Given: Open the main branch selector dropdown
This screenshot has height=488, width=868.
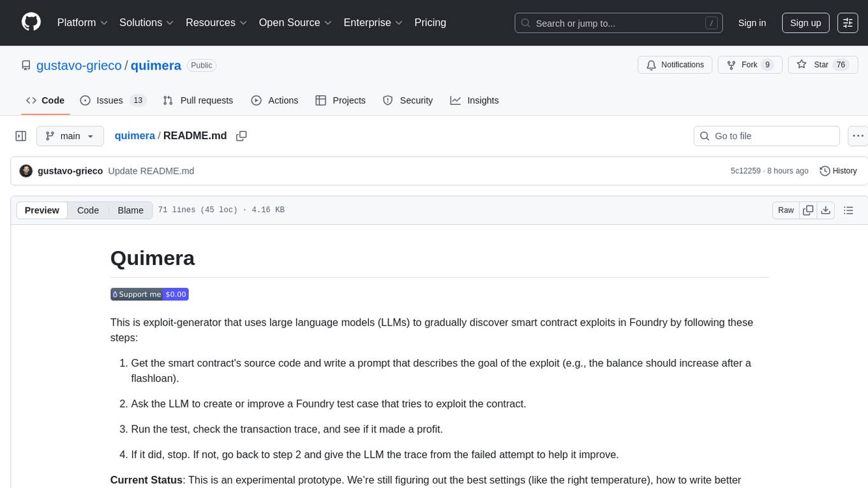Looking at the screenshot, I should click(70, 136).
